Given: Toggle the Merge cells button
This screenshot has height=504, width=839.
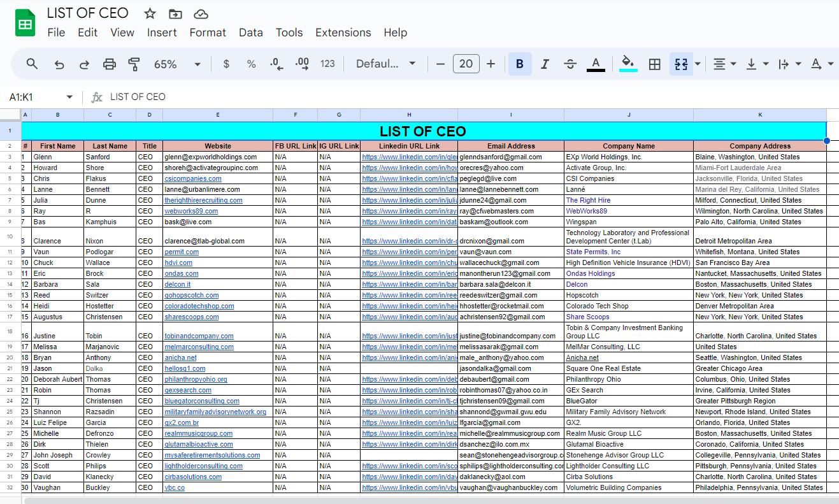Looking at the screenshot, I should 681,64.
